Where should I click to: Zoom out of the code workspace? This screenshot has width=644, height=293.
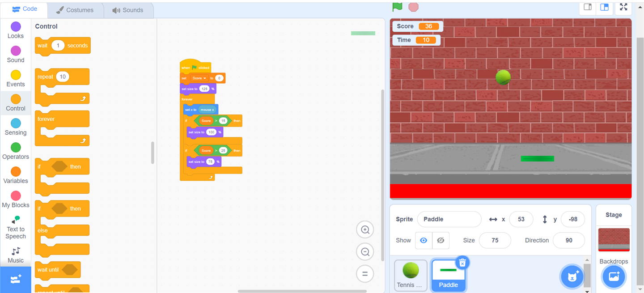(365, 252)
